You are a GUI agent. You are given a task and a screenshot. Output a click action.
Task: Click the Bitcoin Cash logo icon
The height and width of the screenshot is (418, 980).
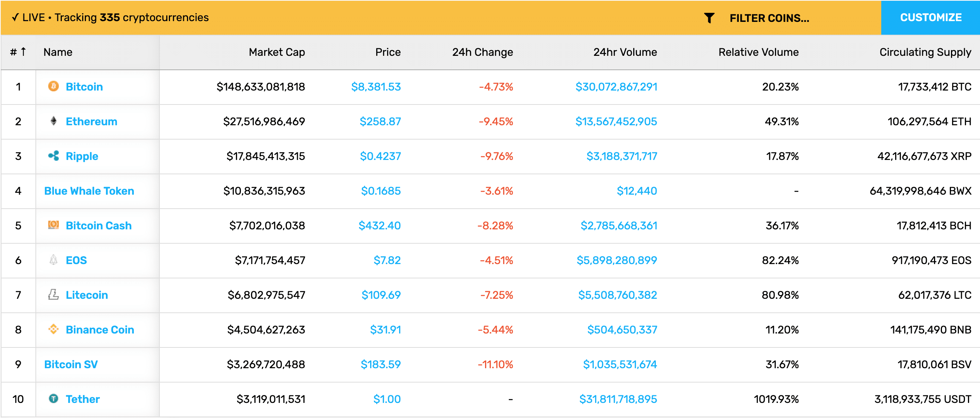(53, 225)
